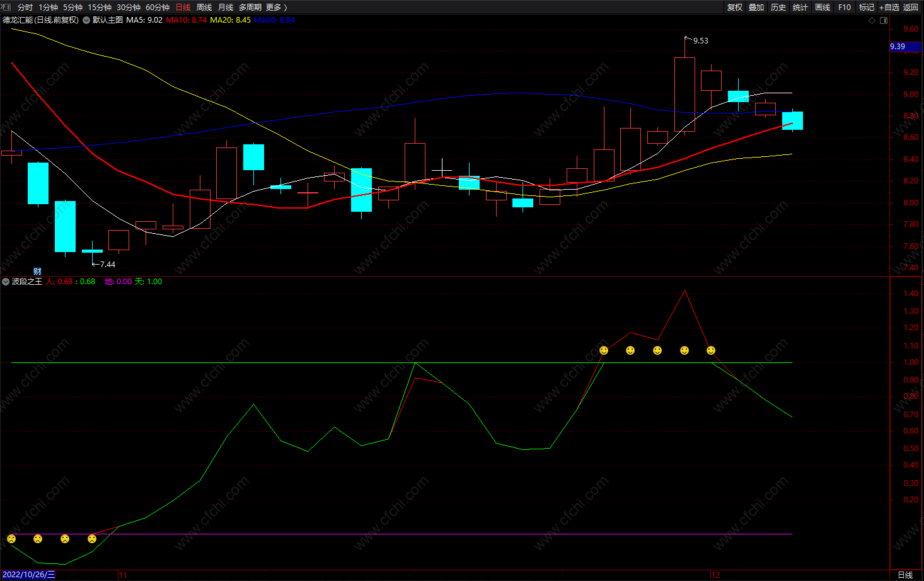
Task: Click the leftmost sad-face signal marker
Action: click(11, 539)
